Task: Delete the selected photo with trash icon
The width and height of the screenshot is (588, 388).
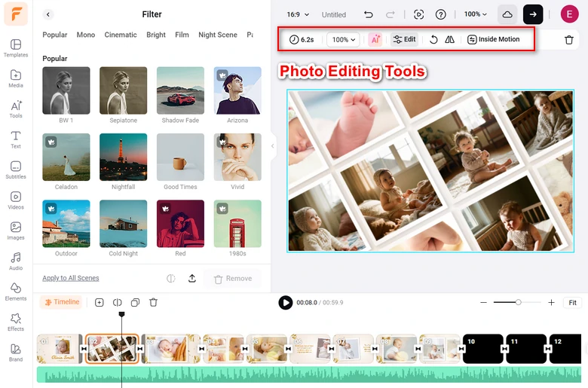Action: [569, 40]
